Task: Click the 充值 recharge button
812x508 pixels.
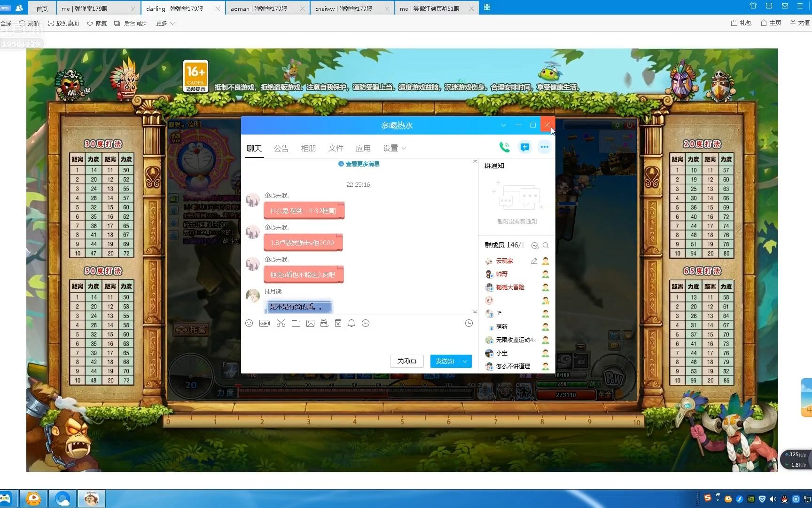Action: point(799,23)
